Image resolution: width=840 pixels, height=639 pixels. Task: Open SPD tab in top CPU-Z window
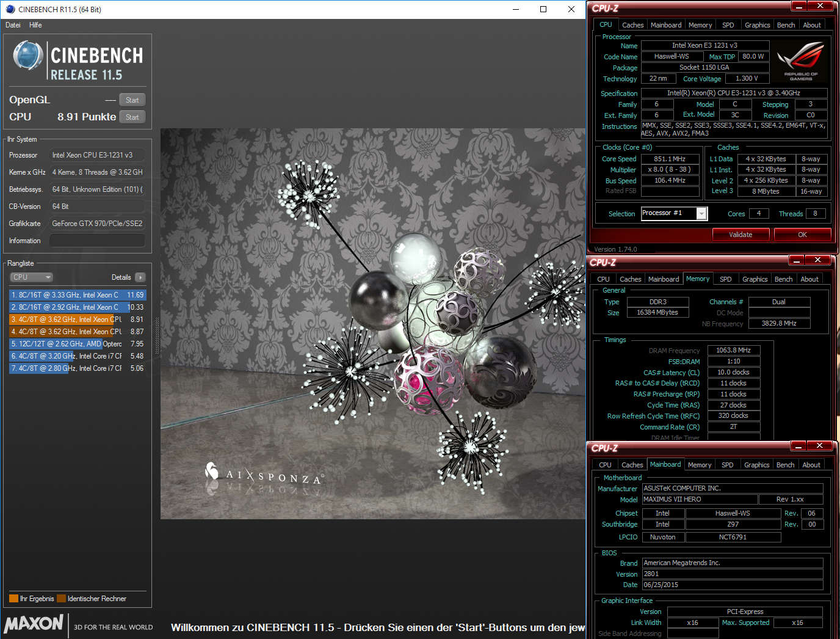[728, 25]
